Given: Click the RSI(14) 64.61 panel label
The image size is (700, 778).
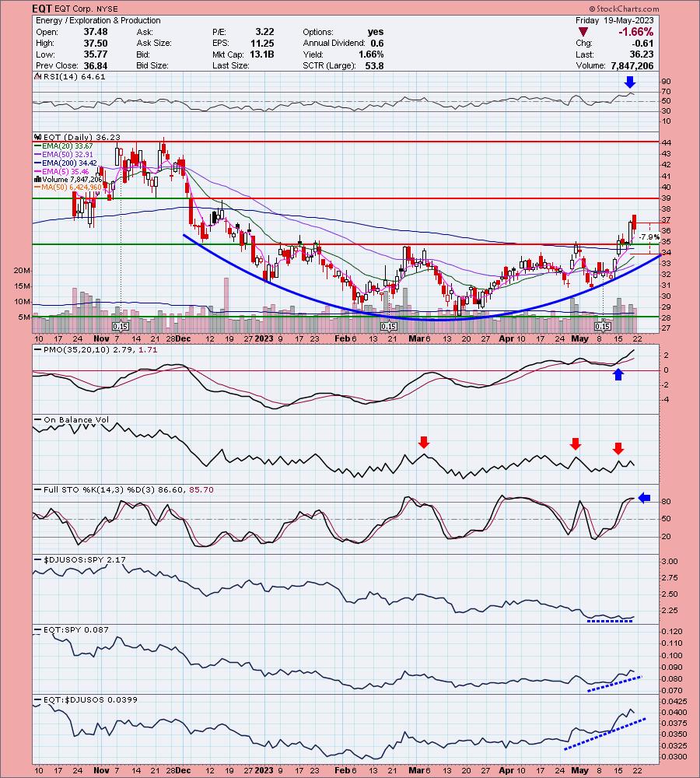Looking at the screenshot, I should pyautogui.click(x=70, y=76).
